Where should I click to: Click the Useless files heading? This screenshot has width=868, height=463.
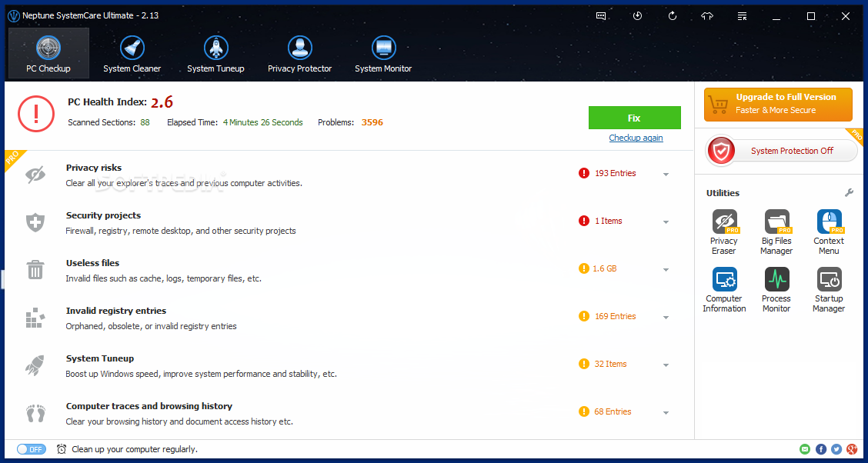(x=92, y=263)
